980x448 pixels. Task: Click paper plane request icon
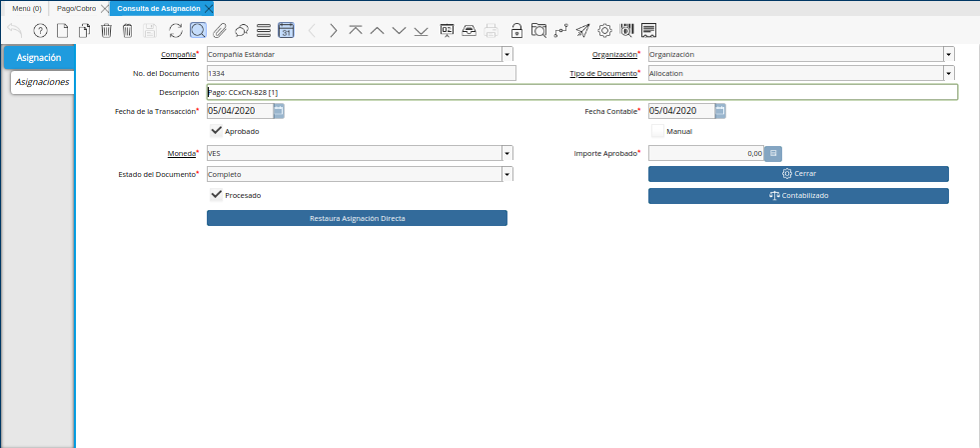click(x=582, y=31)
